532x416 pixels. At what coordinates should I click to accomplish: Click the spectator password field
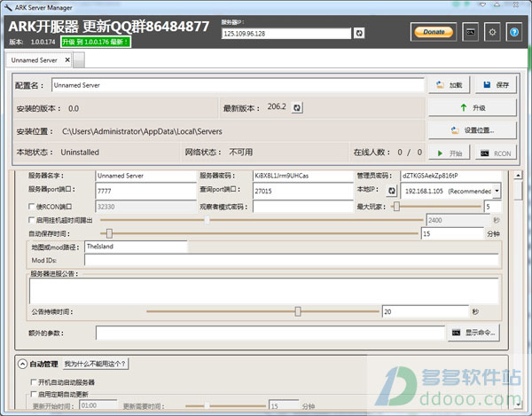(x=303, y=207)
